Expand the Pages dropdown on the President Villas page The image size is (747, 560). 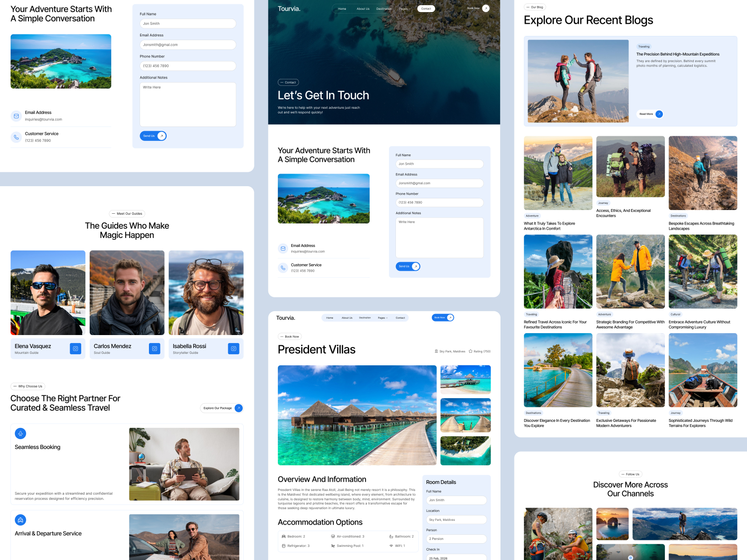[x=383, y=318]
